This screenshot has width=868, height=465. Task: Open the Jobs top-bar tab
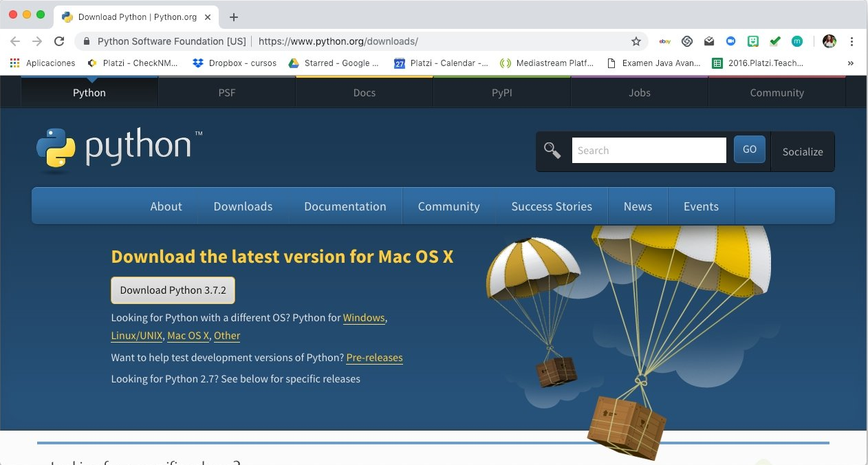640,92
